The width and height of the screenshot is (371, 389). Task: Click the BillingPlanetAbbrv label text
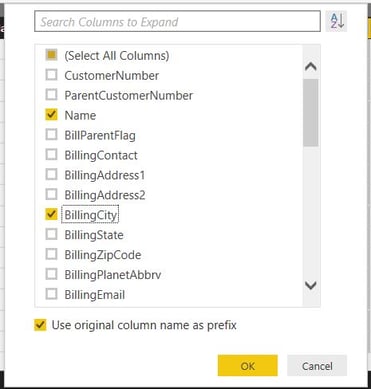coord(113,275)
